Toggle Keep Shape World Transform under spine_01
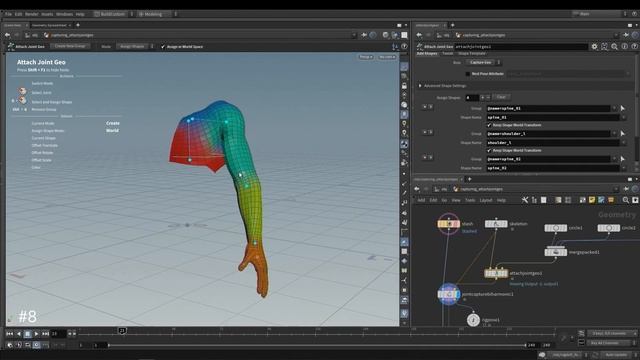This screenshot has height=360, width=640. pos(489,125)
